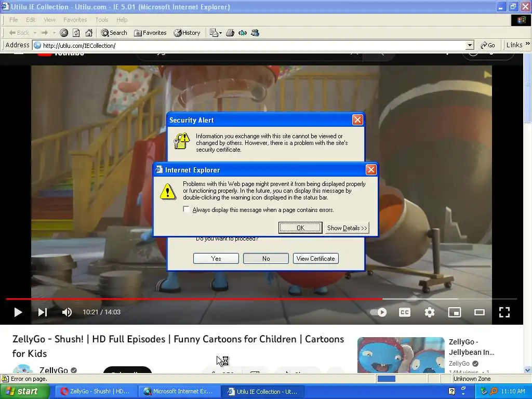Click the scrollbar down arrow

tap(528, 370)
